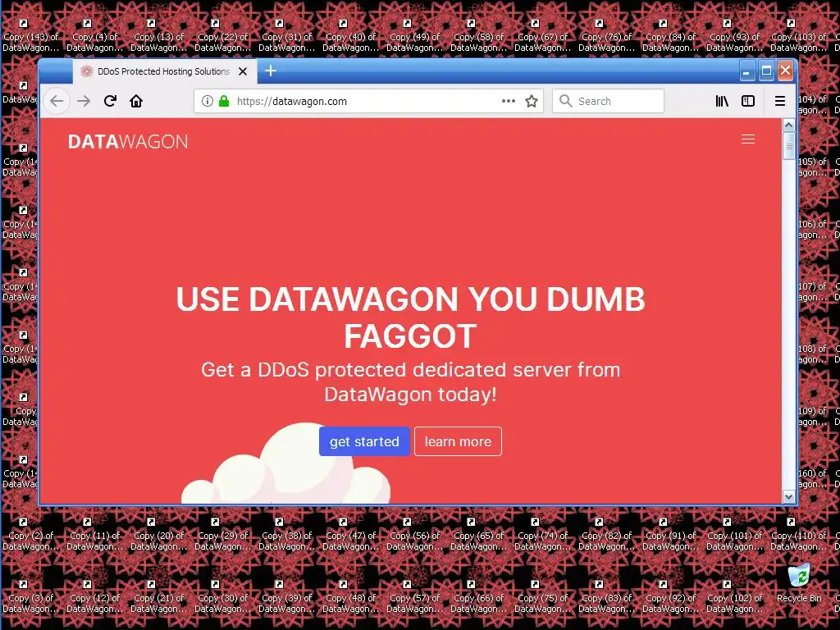The width and height of the screenshot is (840, 630).
Task: Select Copy (47) of DataWagon shortcut
Action: point(351,535)
